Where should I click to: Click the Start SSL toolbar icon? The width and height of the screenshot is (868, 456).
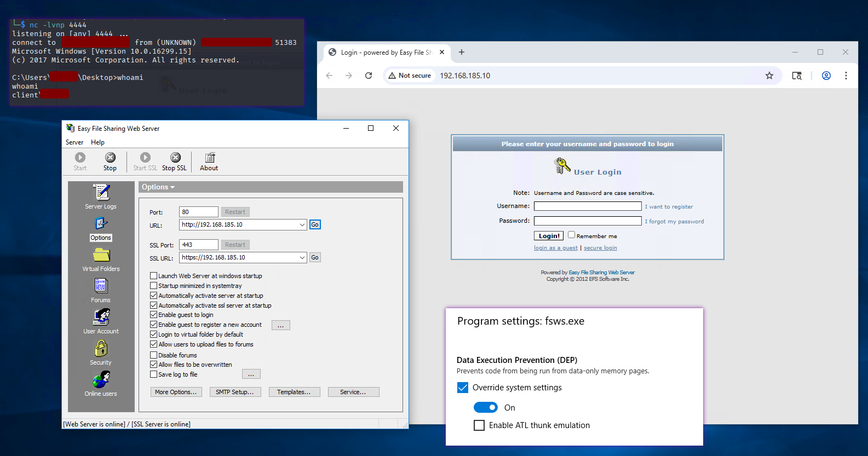pyautogui.click(x=145, y=161)
